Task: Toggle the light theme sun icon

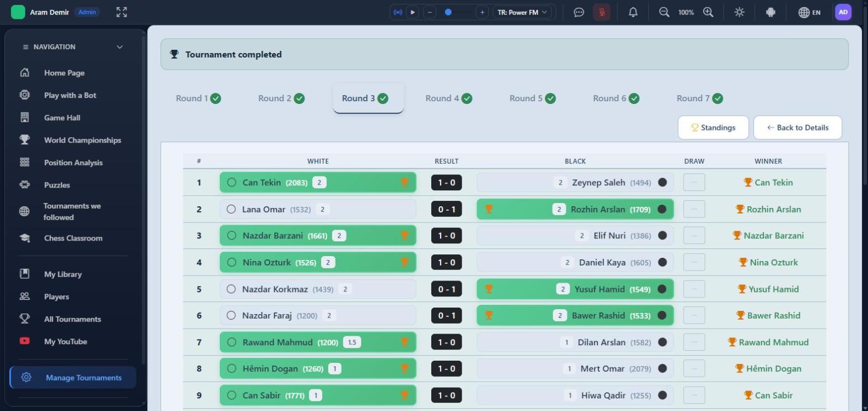Action: pyautogui.click(x=740, y=12)
